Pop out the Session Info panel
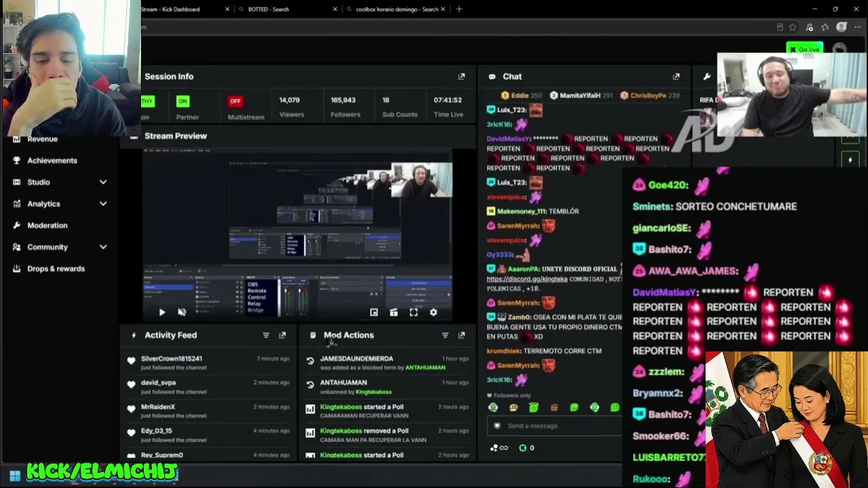Viewport: 868px width, 488px height. [461, 77]
